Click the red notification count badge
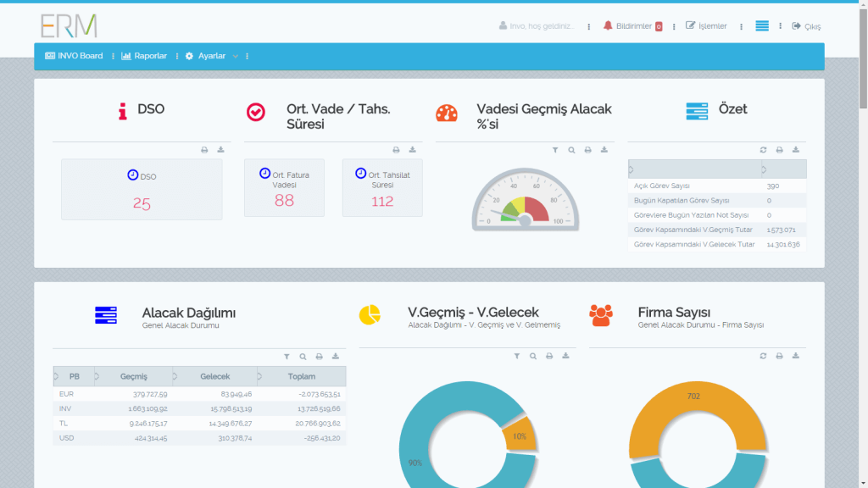Screen dimensions: 868x488 click(x=659, y=26)
